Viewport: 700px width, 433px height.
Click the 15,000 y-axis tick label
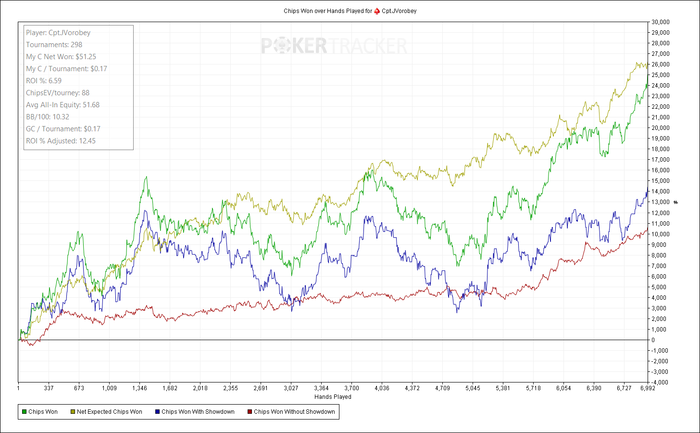(x=660, y=181)
